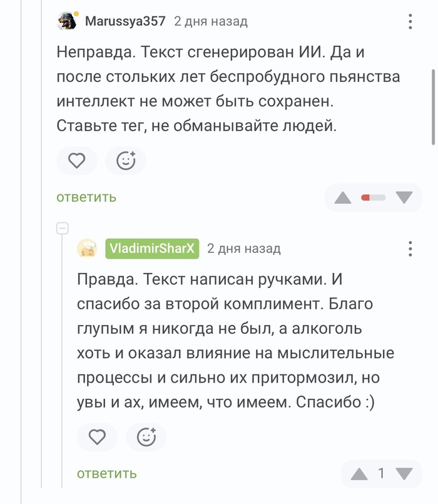This screenshot has width=438, height=504.
Task: Click "ответить" under Marussya357's comment
Action: 86,197
